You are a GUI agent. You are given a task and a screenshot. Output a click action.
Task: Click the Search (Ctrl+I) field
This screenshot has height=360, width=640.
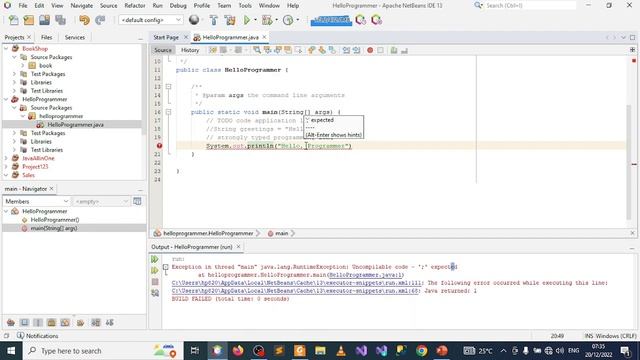531,6
